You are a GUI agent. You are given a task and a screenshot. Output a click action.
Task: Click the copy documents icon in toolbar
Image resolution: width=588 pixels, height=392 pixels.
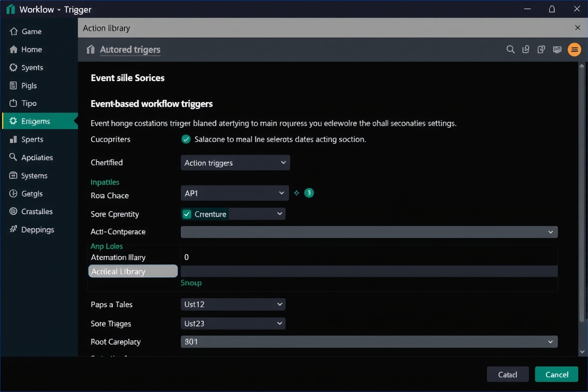tap(541, 49)
